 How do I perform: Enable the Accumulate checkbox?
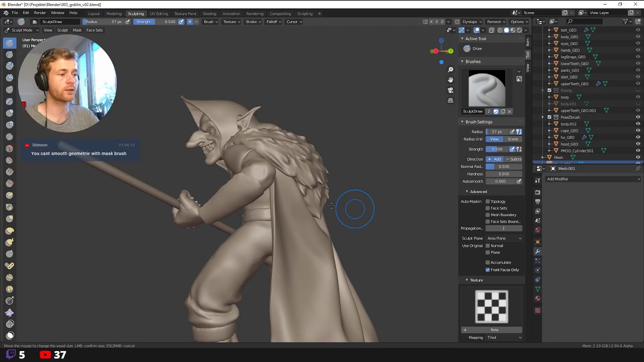(488, 262)
